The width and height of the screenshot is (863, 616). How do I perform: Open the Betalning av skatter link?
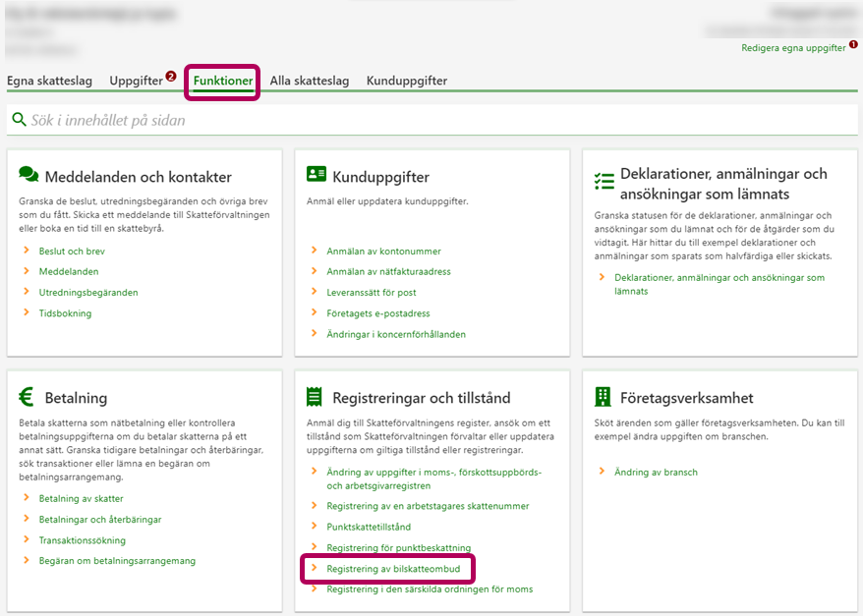81,498
